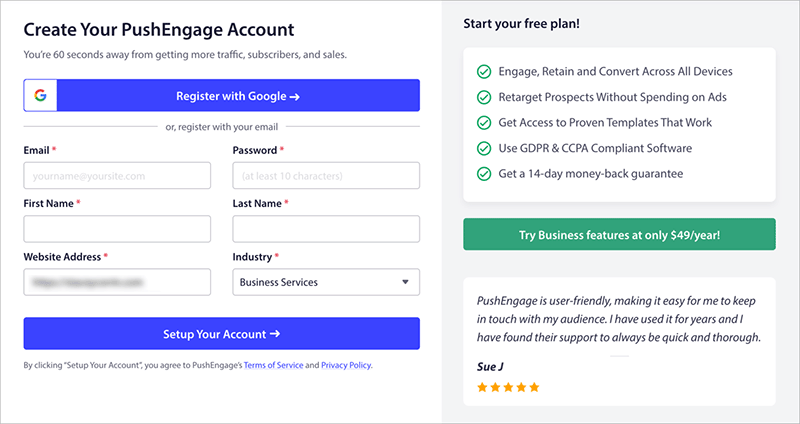Select the Website Address input field
Viewport: 800px width, 424px height.
point(117,282)
